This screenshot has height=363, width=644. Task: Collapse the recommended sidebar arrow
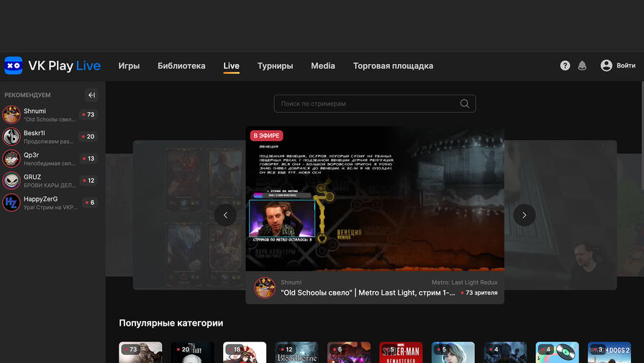pos(91,95)
